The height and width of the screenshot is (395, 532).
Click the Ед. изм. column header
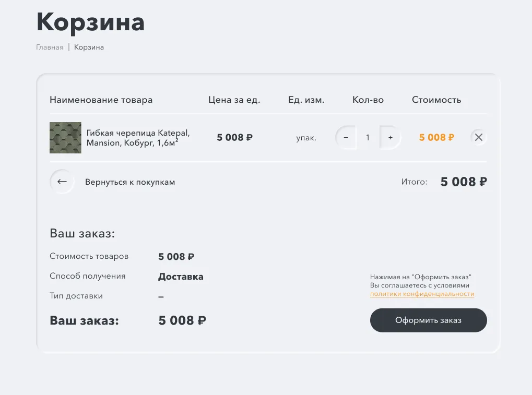coord(306,100)
